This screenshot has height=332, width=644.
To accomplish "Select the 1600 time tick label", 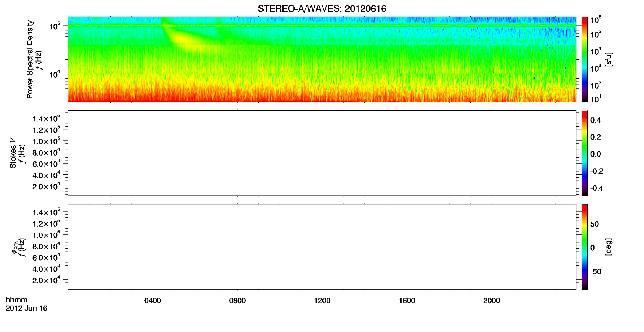I will click(x=407, y=301).
